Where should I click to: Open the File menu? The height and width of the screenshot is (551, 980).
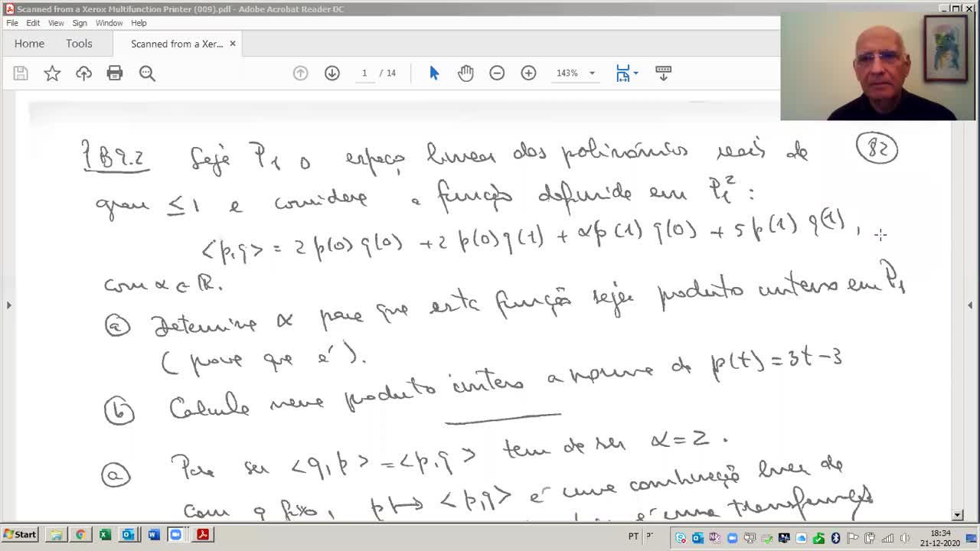coord(12,23)
